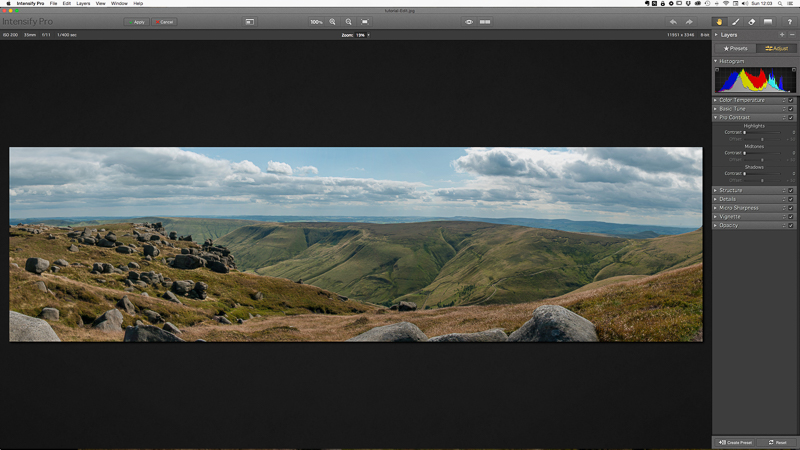This screenshot has width=800, height=450.
Task: Open the Layers menu in menu bar
Action: [x=83, y=4]
